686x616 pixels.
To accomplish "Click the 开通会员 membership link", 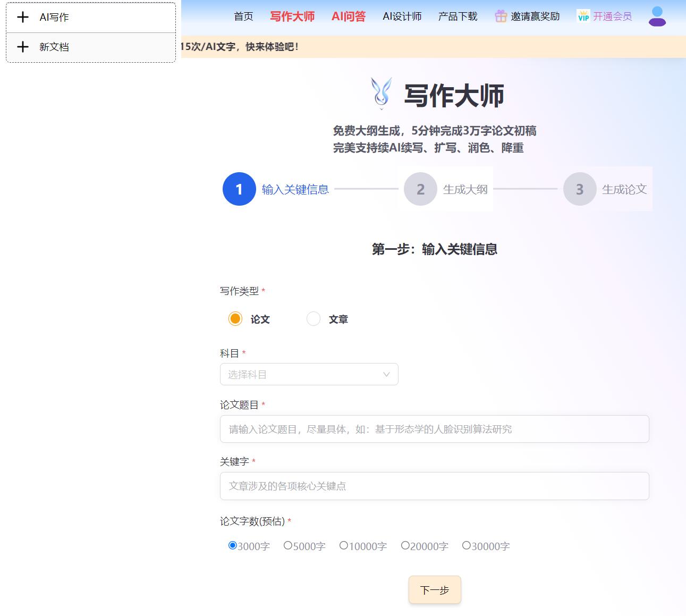I will 612,16.
